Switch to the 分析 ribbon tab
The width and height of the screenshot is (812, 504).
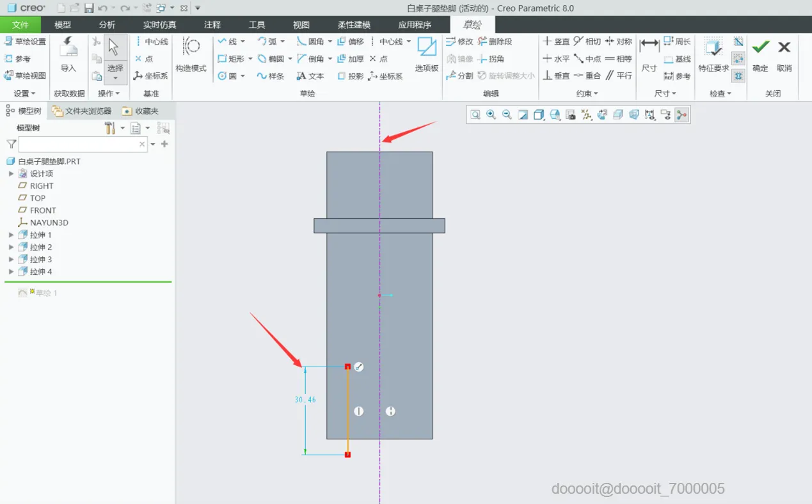click(107, 25)
